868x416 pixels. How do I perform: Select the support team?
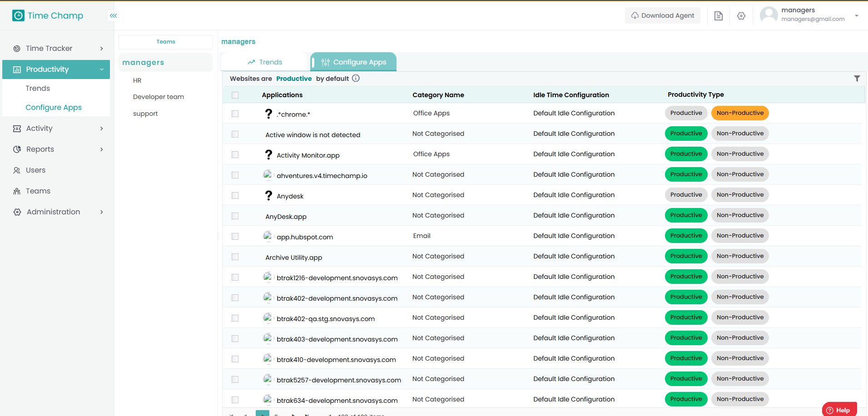[145, 114]
